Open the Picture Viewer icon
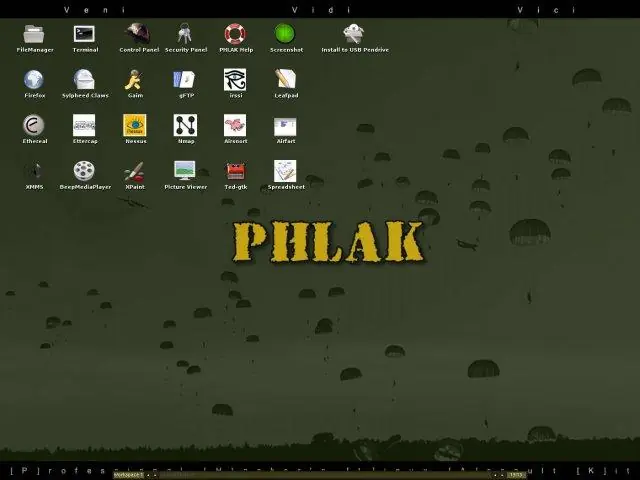640x480 pixels. click(184, 171)
